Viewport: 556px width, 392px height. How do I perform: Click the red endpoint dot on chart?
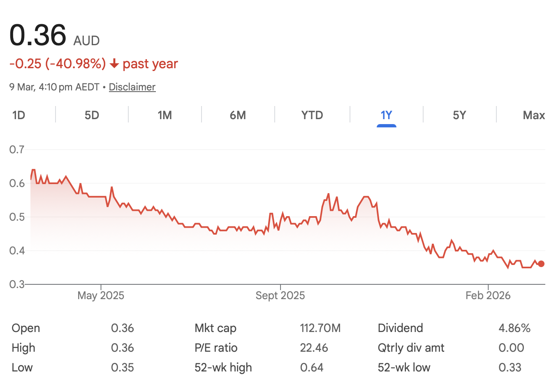pos(541,264)
